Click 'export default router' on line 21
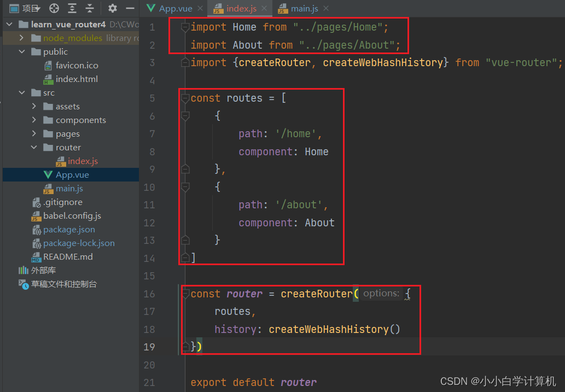The width and height of the screenshot is (565, 392). 254,382
